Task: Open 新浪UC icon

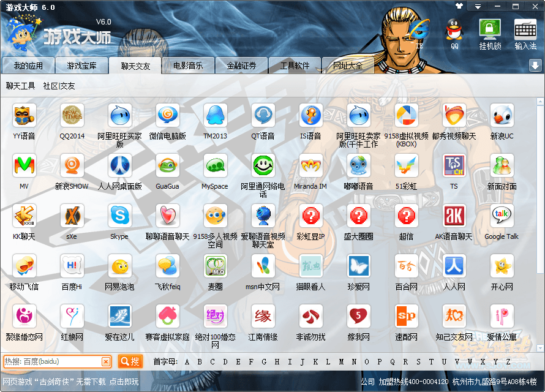Action: [502, 115]
